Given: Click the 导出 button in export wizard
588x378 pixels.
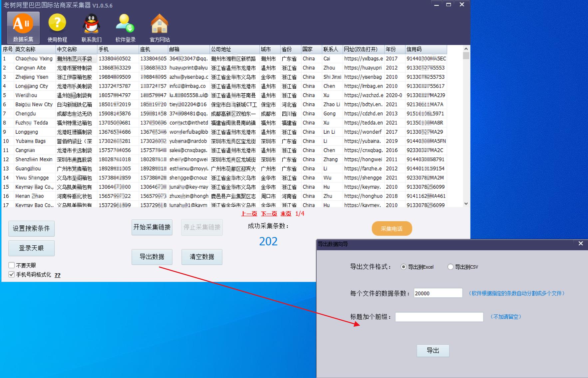Looking at the screenshot, I should [x=433, y=351].
